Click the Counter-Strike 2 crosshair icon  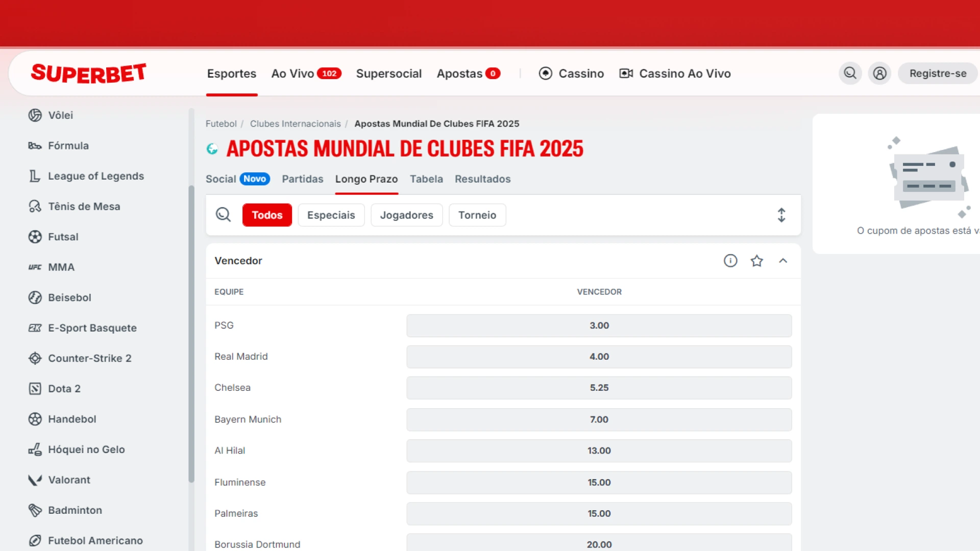(x=35, y=358)
